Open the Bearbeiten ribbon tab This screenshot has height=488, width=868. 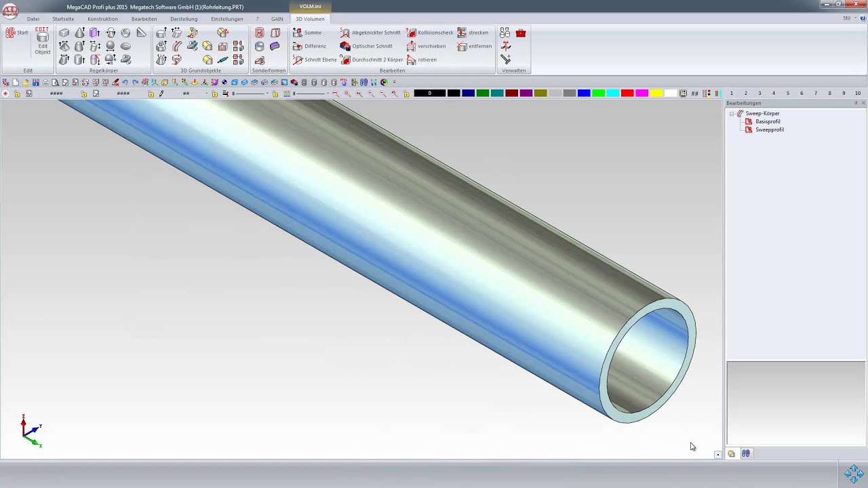tap(144, 19)
